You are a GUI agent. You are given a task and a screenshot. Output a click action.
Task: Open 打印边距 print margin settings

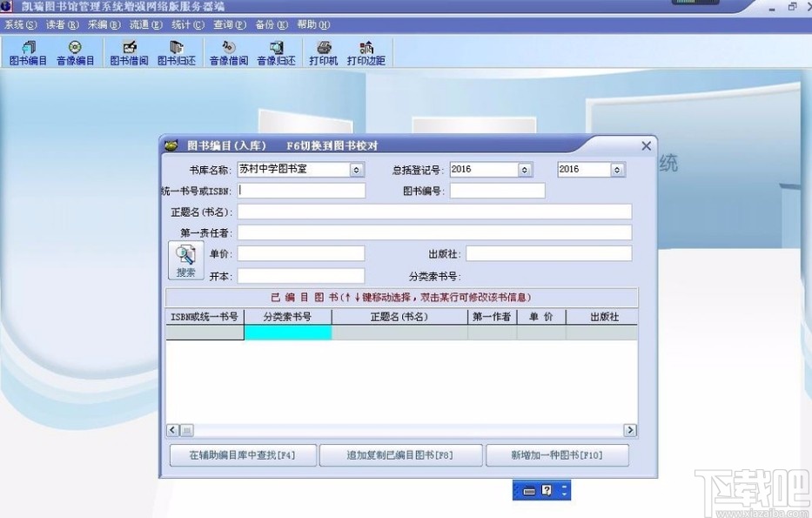point(365,52)
